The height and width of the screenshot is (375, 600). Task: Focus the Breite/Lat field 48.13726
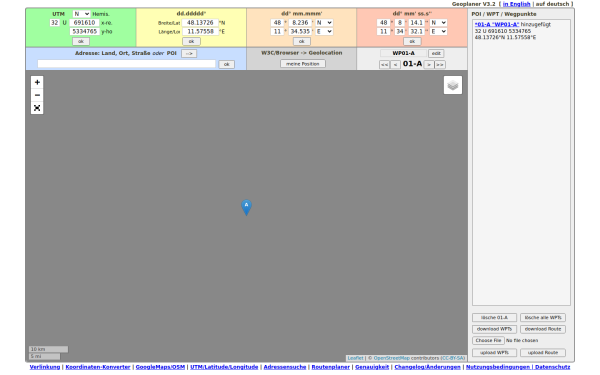200,23
